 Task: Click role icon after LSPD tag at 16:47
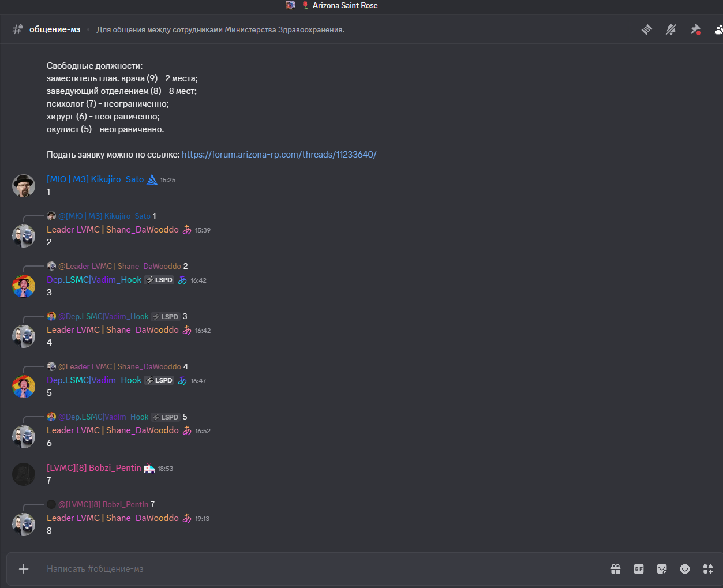(182, 380)
